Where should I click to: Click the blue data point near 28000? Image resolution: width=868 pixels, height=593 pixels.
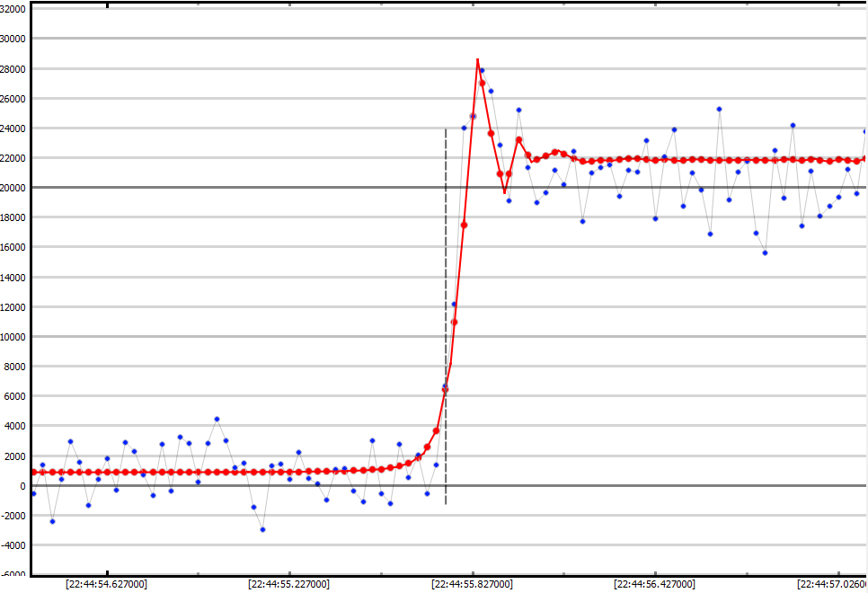(482, 70)
